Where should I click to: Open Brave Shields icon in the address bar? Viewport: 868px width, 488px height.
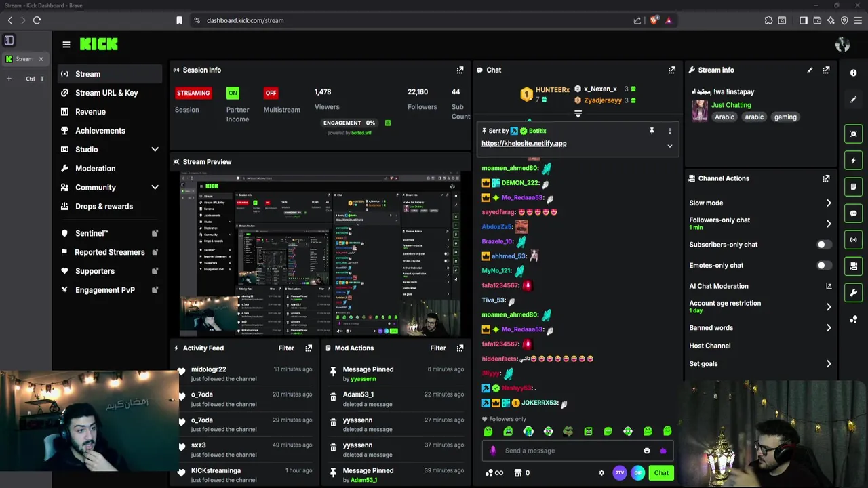(x=654, y=20)
